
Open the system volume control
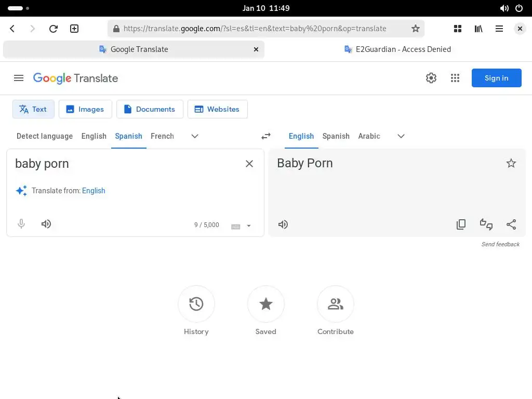[x=504, y=8]
